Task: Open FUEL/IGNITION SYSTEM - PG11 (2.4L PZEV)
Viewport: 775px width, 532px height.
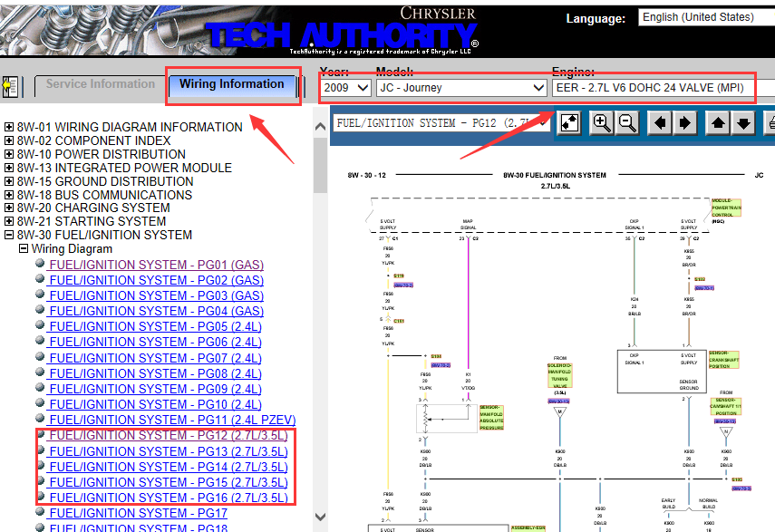Action: [x=172, y=420]
